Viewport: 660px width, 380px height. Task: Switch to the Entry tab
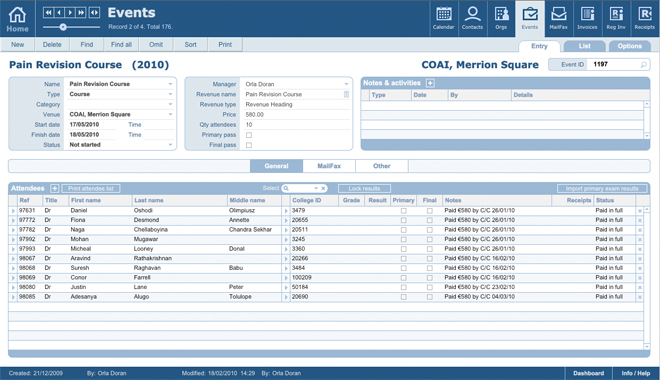539,46
